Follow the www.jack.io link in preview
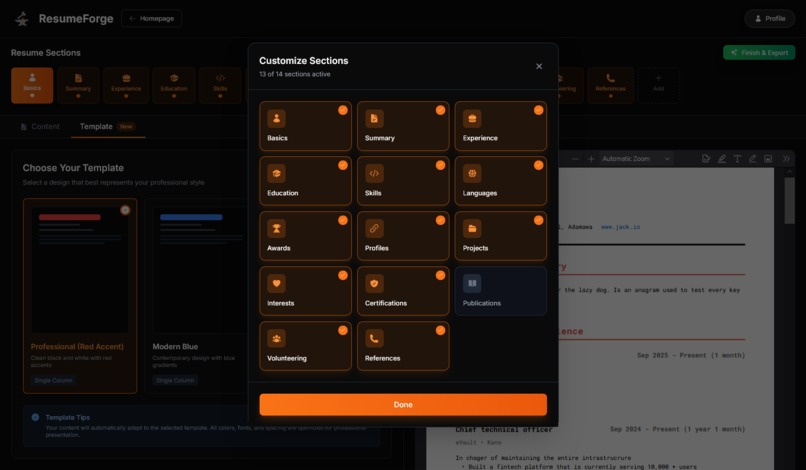The height and width of the screenshot is (470, 806). coord(620,227)
